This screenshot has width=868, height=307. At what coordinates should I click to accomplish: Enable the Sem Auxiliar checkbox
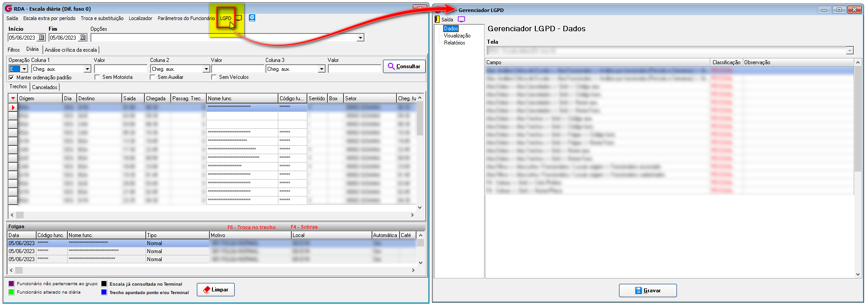tap(152, 77)
